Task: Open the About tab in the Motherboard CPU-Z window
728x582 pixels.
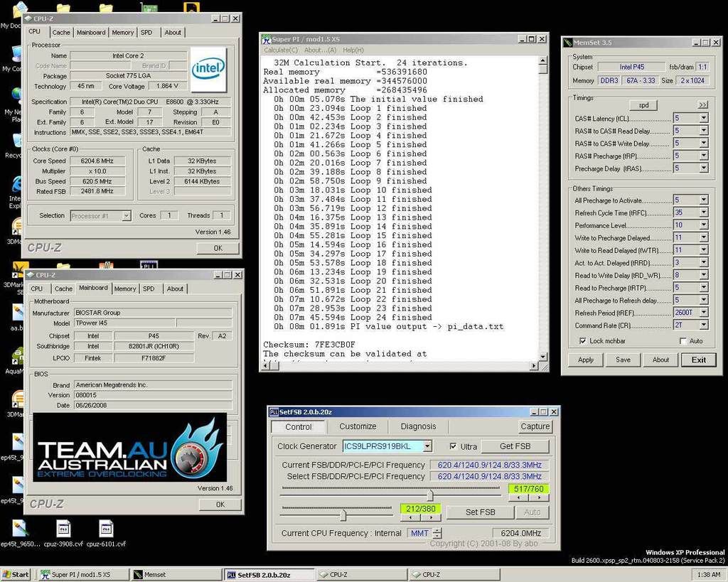Action: [x=175, y=289]
